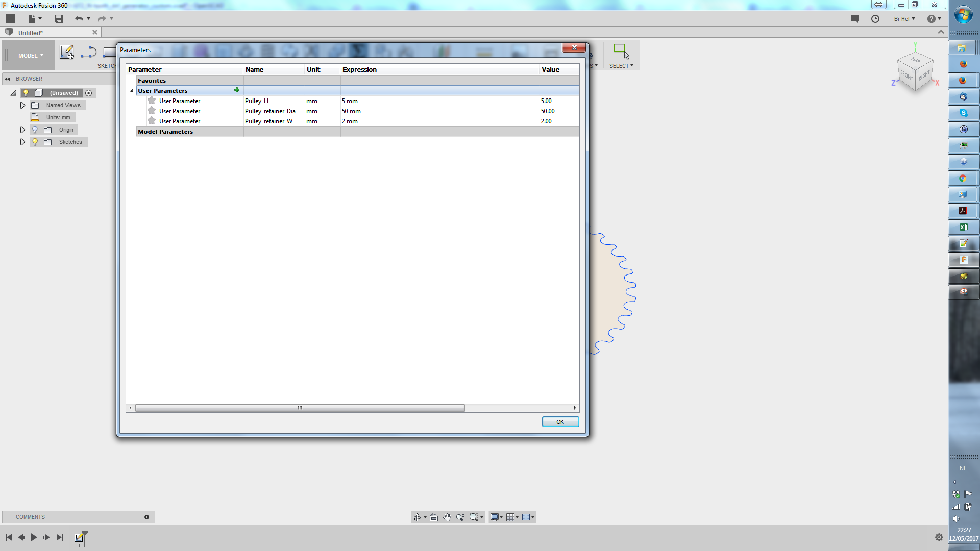Favorite the Pulley_H parameter star

pyautogui.click(x=152, y=101)
